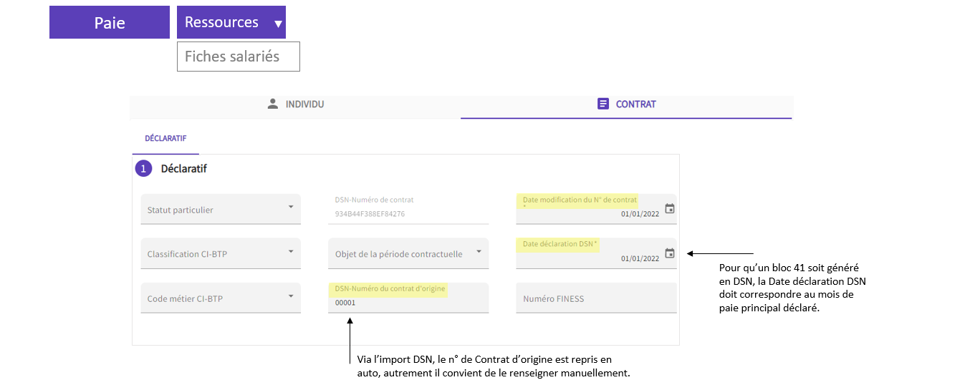Open calendar for Date modification du N° de contrat
Image resolution: width=980 pixels, height=385 pixels.
click(670, 209)
